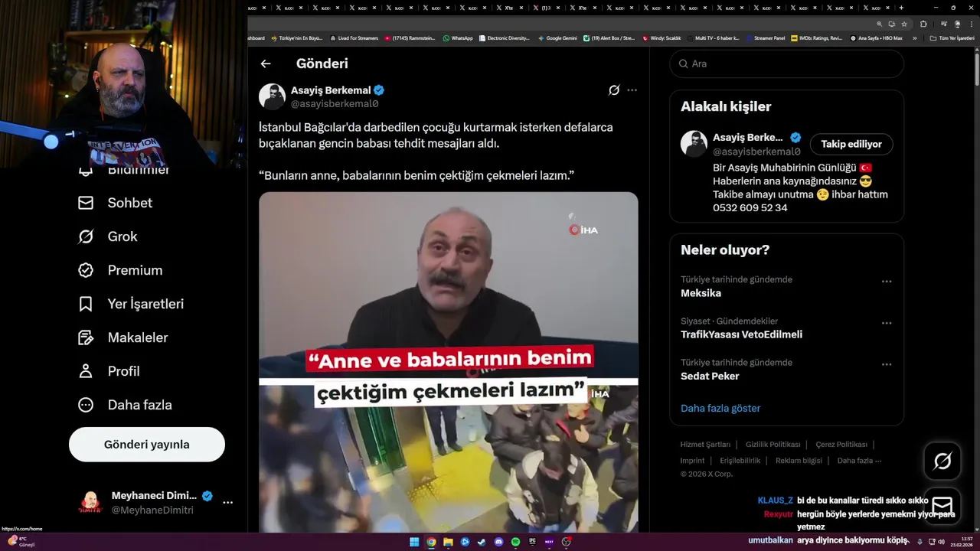Screen dimensions: 980x551
Task: Open Çerez Politikası footer link
Action: (841, 445)
